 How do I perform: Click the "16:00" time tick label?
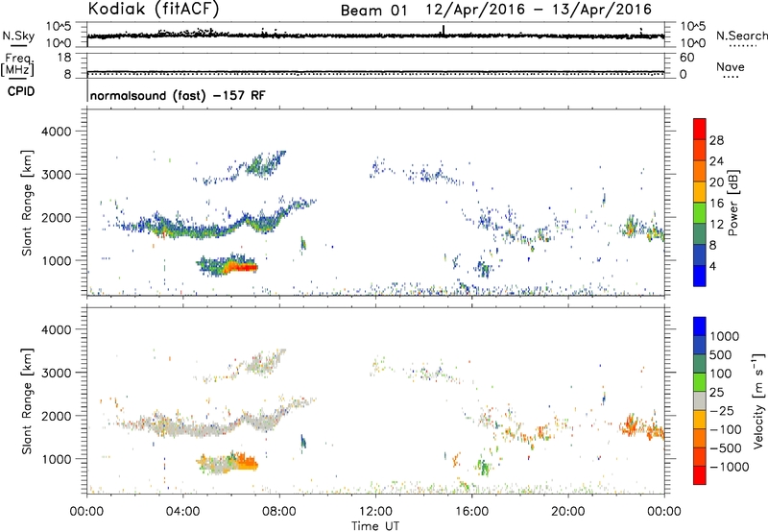[471, 512]
